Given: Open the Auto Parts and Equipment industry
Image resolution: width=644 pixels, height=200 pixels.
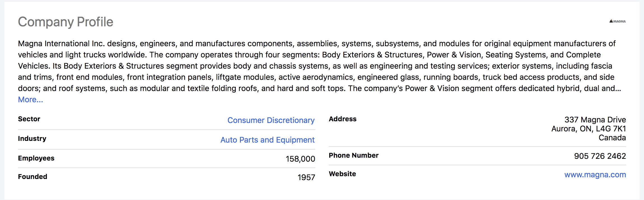Looking at the screenshot, I should [267, 140].
